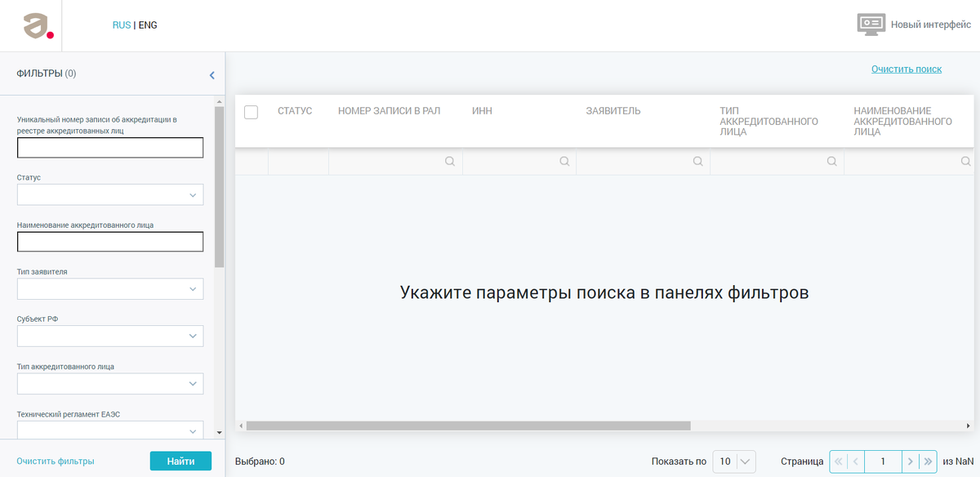Click the Очистить поиск link

pyautogui.click(x=906, y=69)
